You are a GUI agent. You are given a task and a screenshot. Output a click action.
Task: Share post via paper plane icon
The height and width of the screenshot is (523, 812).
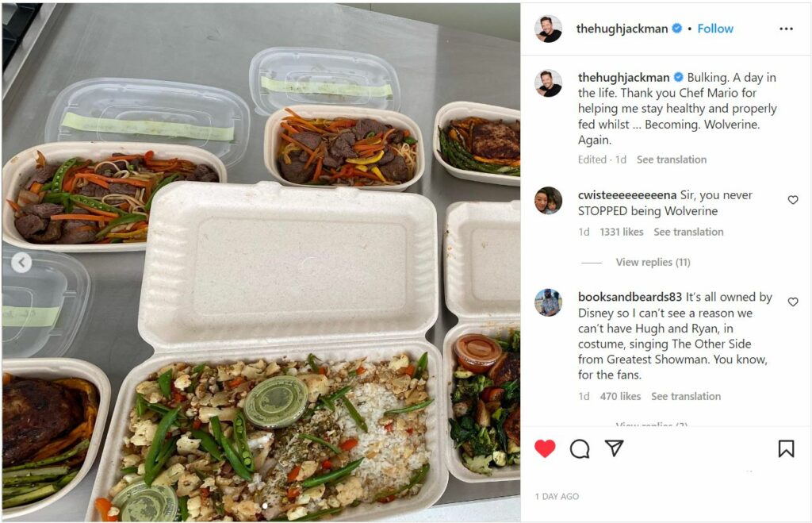615,448
